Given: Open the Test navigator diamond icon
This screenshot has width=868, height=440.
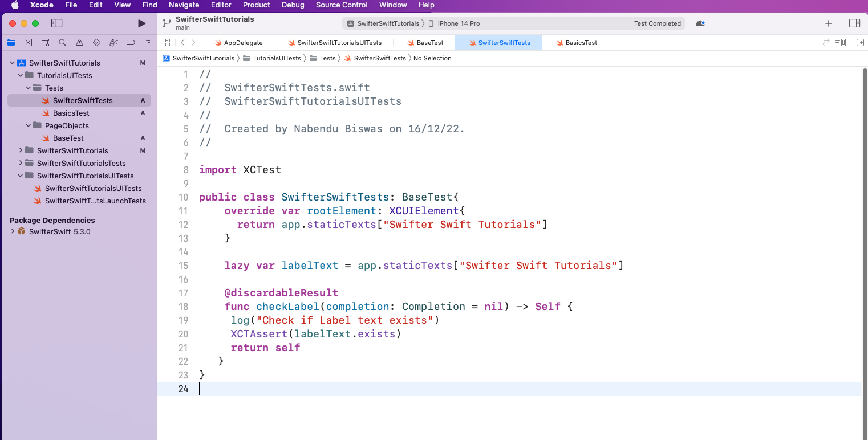Looking at the screenshot, I should [96, 43].
